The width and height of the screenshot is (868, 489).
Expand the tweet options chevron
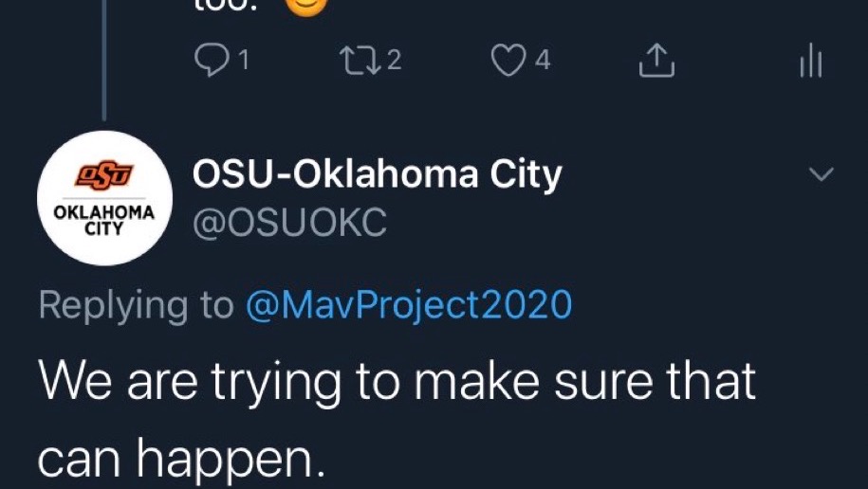[821, 174]
